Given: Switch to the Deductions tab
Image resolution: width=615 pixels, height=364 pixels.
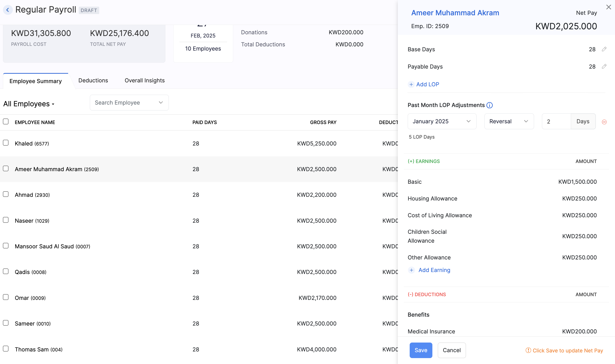Looking at the screenshot, I should coord(93,80).
